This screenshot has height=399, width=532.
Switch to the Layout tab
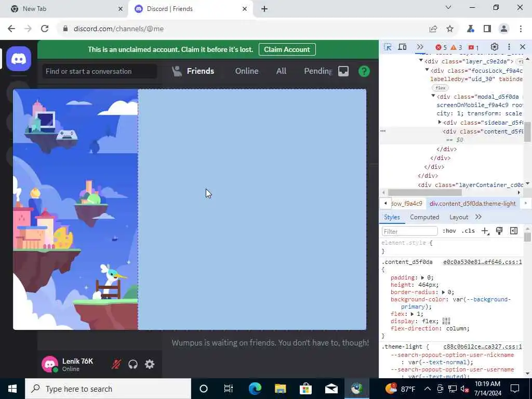point(459,217)
